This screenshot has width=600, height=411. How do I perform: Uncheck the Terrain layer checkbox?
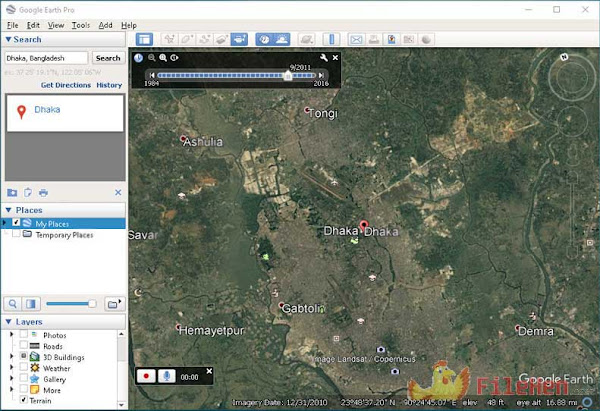coord(23,400)
